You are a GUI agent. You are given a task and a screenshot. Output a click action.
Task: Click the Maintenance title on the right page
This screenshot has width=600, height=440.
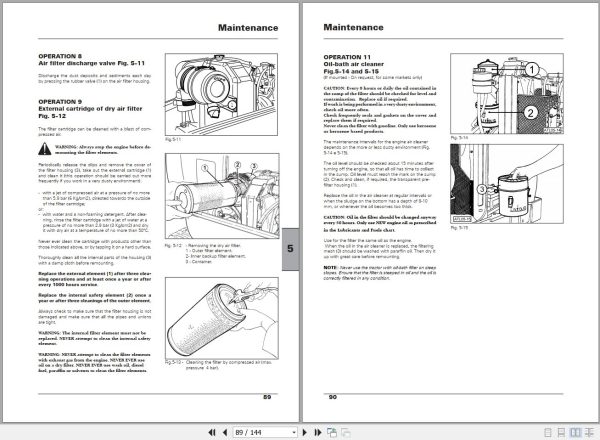click(354, 27)
